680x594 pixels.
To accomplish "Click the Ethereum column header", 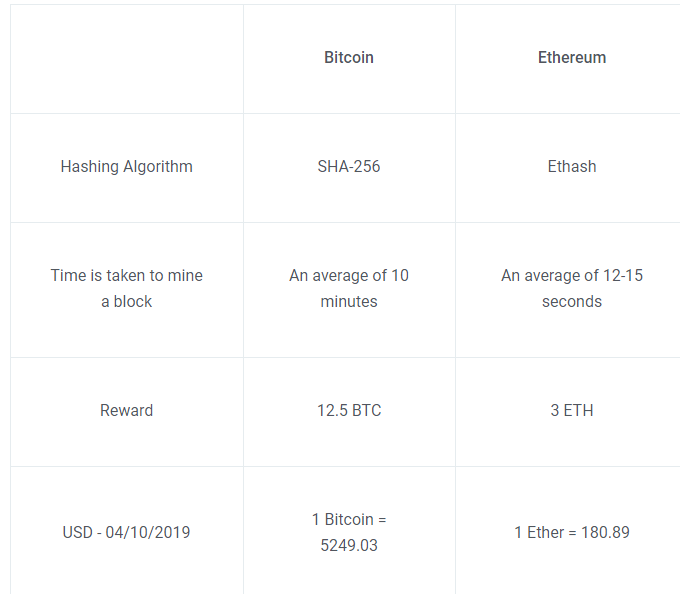I will click(x=572, y=58).
